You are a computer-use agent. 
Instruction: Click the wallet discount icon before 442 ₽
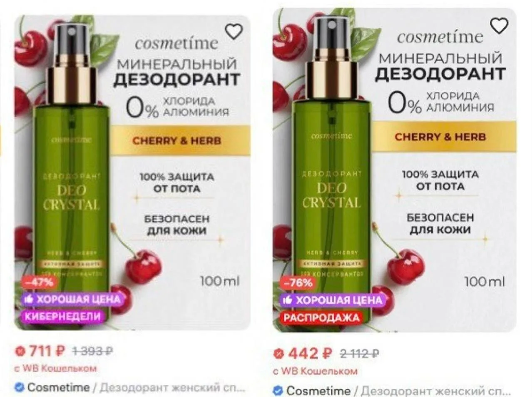[x=278, y=354]
